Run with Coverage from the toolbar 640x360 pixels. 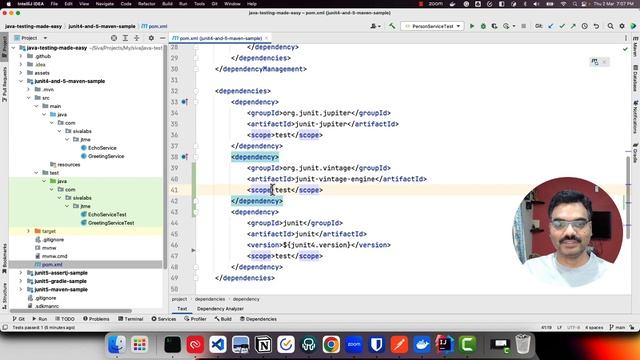[x=494, y=26]
